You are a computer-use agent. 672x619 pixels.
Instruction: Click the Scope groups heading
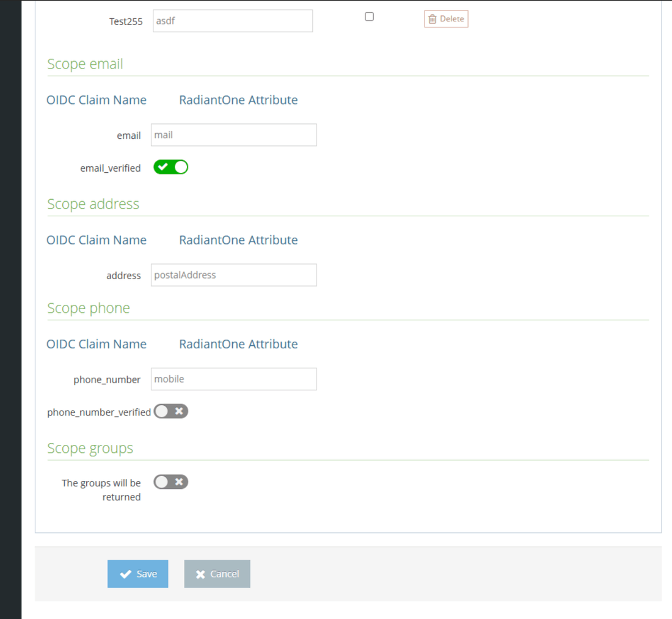click(x=90, y=449)
